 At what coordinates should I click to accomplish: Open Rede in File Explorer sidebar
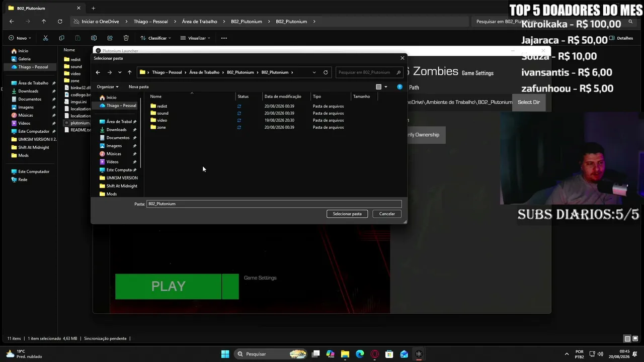23,179
